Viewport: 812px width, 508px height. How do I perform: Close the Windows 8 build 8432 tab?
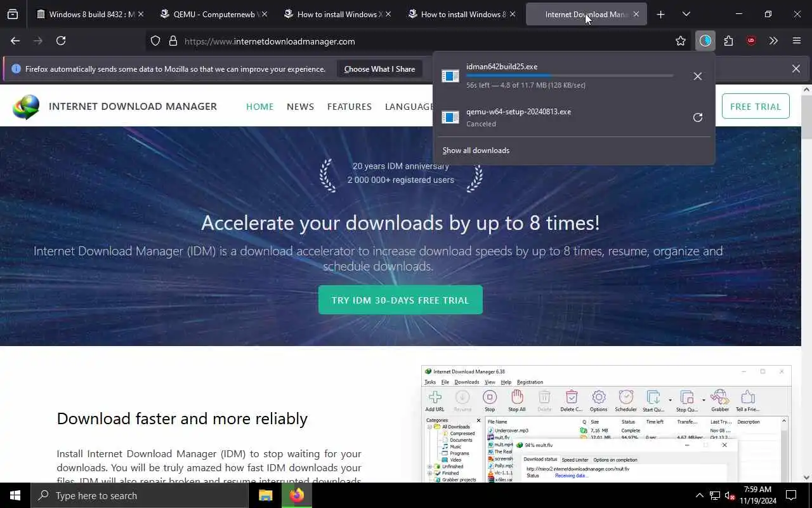140,14
